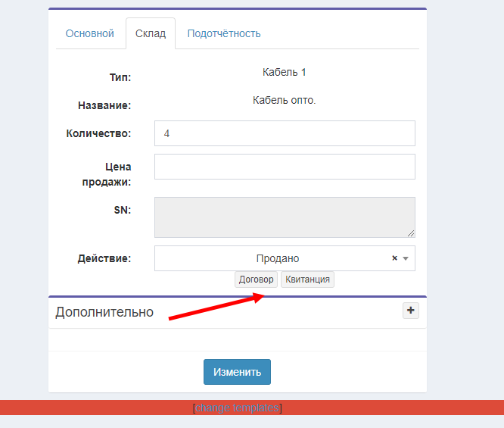
Task: Click the Кабель 1 type value
Action: pos(284,73)
